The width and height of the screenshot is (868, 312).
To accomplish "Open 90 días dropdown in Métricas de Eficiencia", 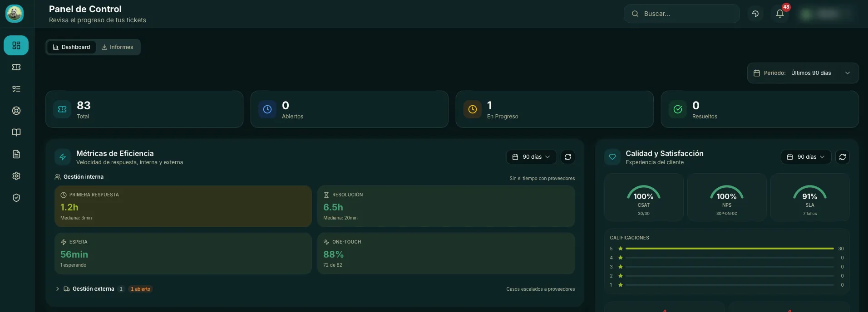I will click(532, 157).
